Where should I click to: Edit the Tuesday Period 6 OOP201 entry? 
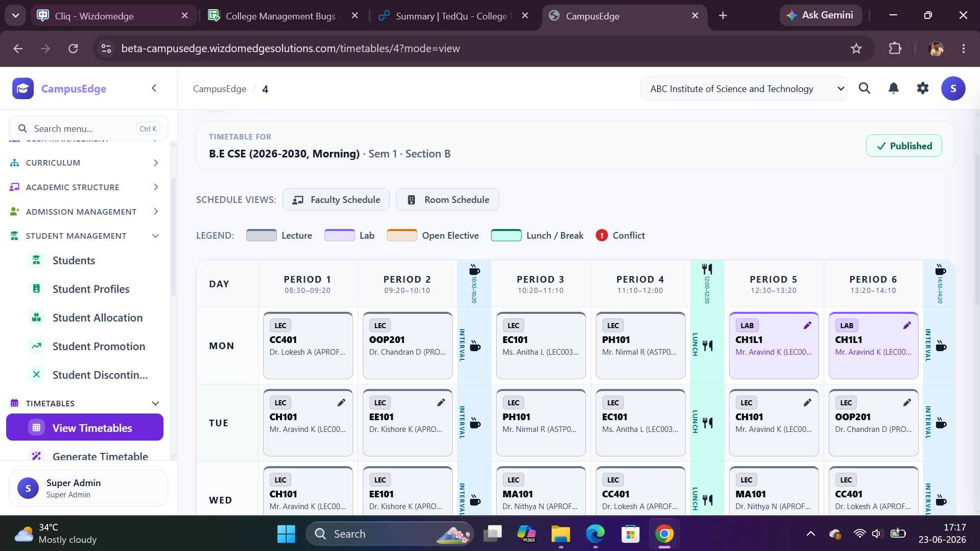[907, 403]
